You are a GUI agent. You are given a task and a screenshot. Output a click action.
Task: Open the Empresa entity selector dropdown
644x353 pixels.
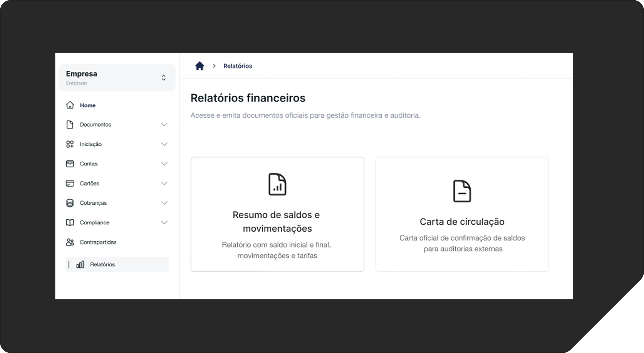(163, 78)
